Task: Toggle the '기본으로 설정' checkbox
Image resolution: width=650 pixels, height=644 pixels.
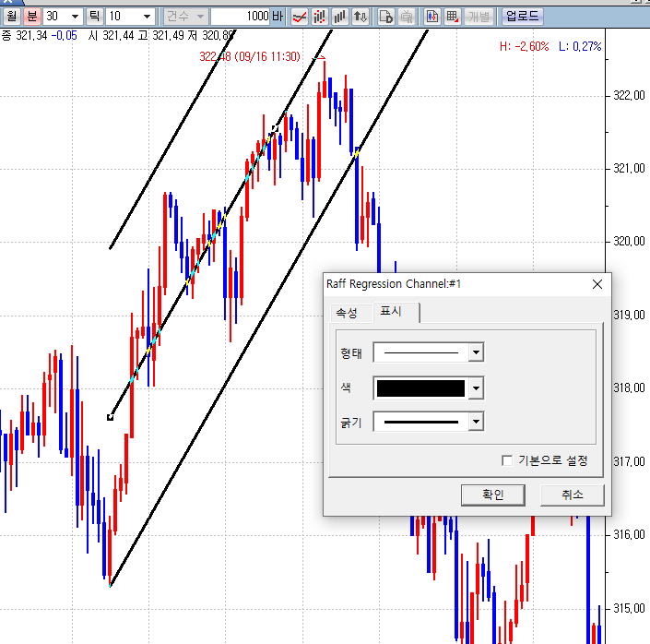Action: (x=506, y=460)
